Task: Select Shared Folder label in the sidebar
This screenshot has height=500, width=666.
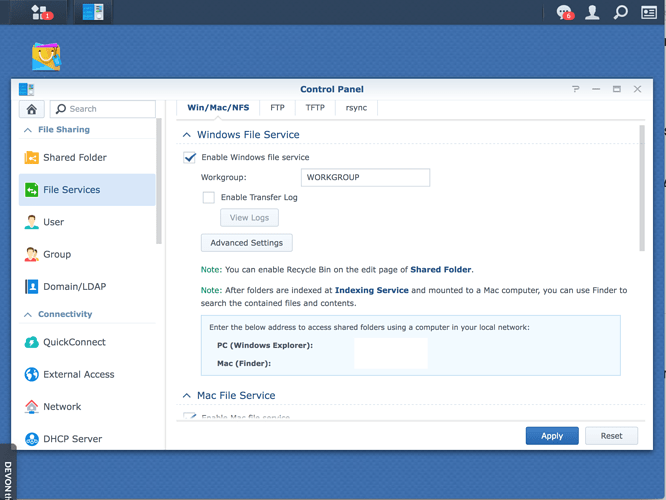Action: coord(75,158)
